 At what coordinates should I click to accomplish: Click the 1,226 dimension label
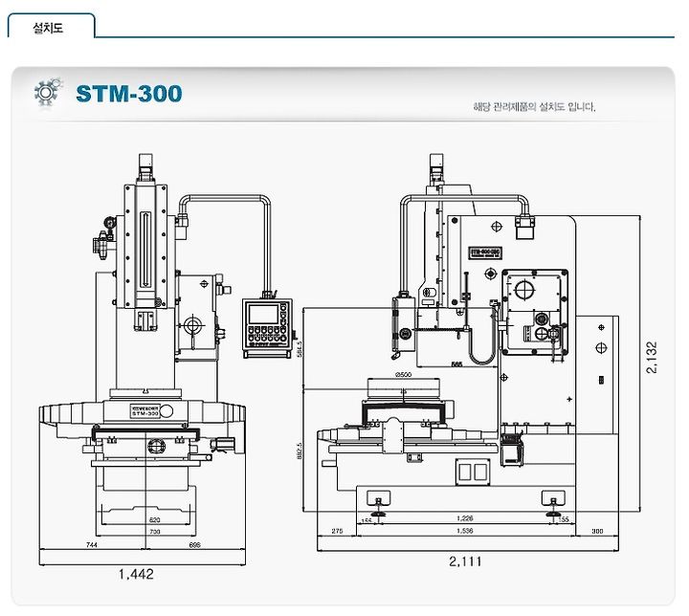[x=464, y=518]
